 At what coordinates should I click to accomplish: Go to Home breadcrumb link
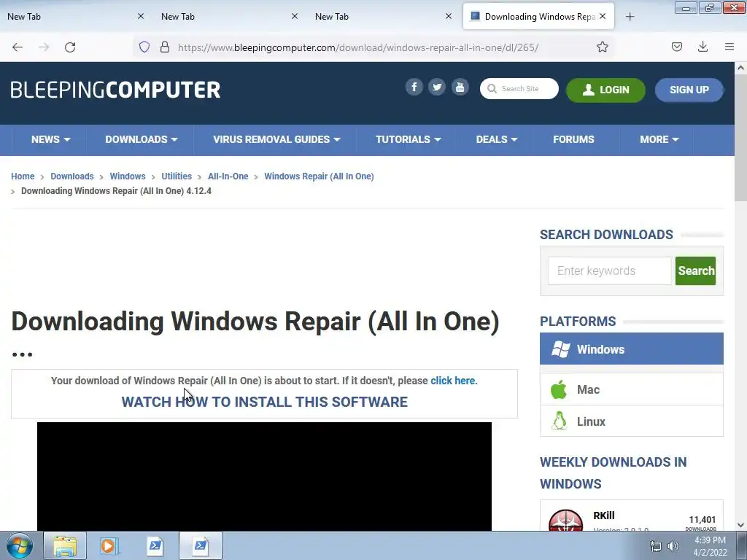[x=23, y=176]
